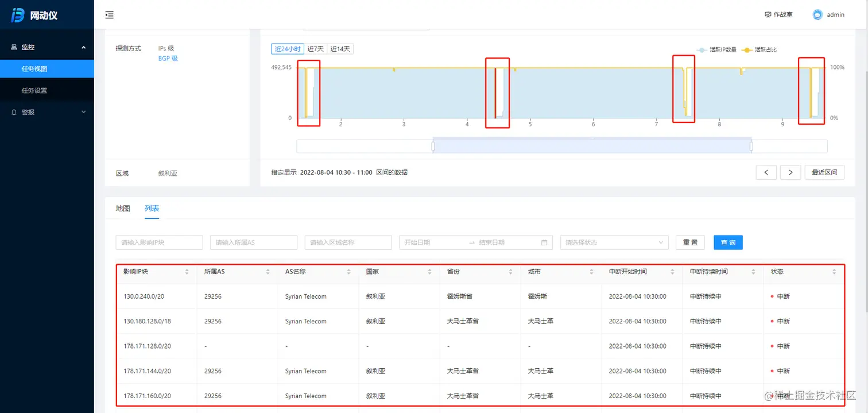Click the 查询 button
This screenshot has width=868, height=413.
(x=728, y=242)
